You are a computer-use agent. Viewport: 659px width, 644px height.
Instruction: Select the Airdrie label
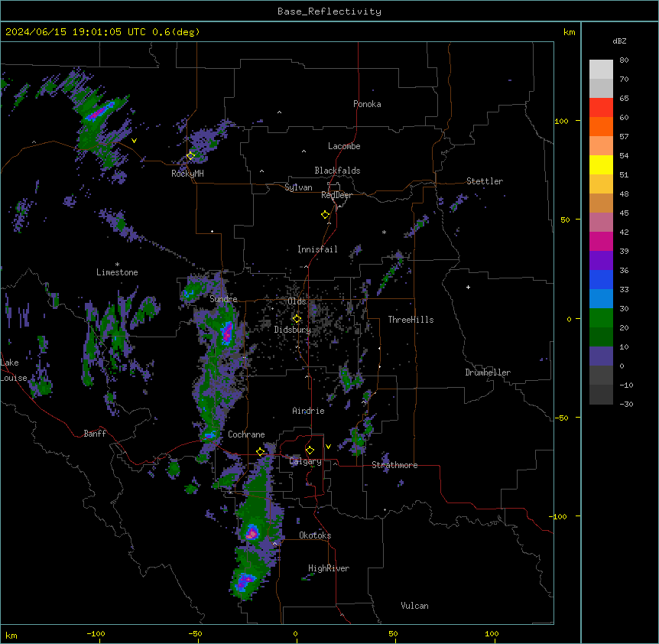(x=308, y=411)
